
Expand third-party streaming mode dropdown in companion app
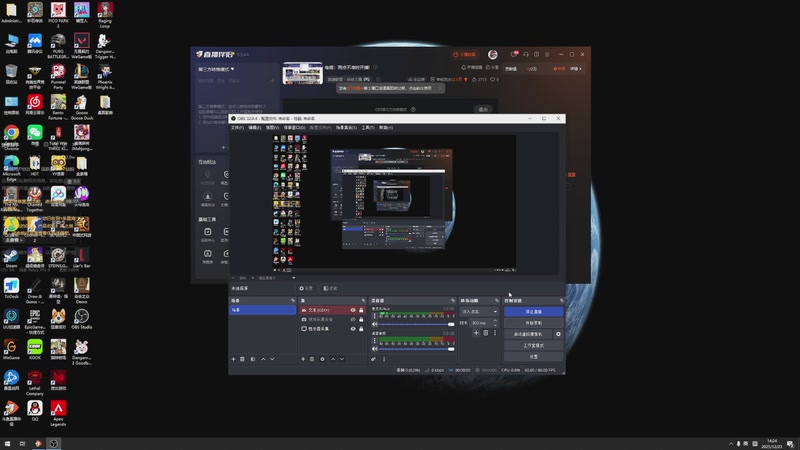pyautogui.click(x=216, y=69)
